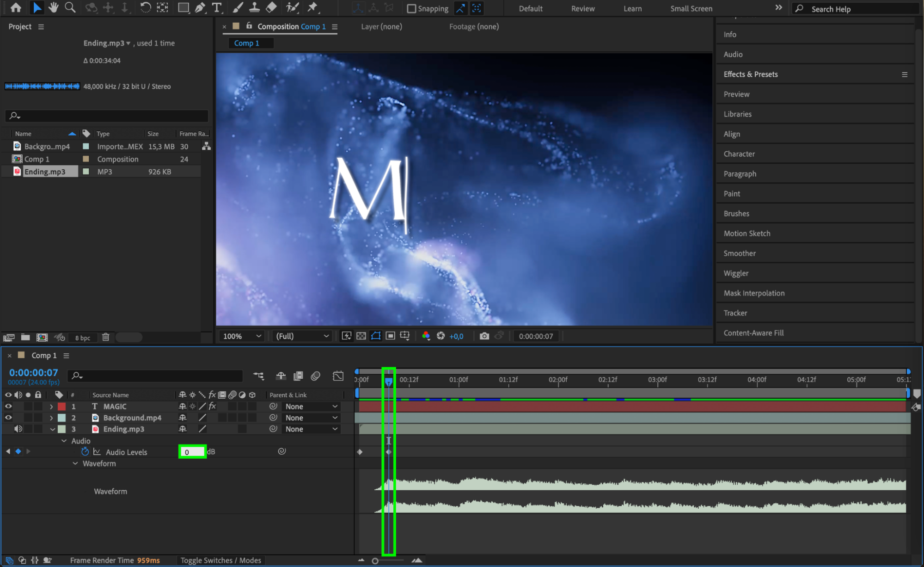
Task: Click the timeline zoom slider handle
Action: point(375,561)
